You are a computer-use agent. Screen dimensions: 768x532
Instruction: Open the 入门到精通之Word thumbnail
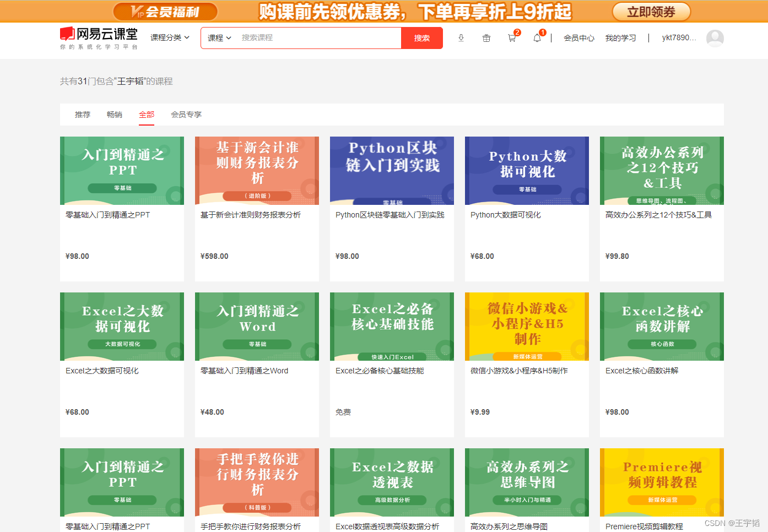[x=257, y=327]
